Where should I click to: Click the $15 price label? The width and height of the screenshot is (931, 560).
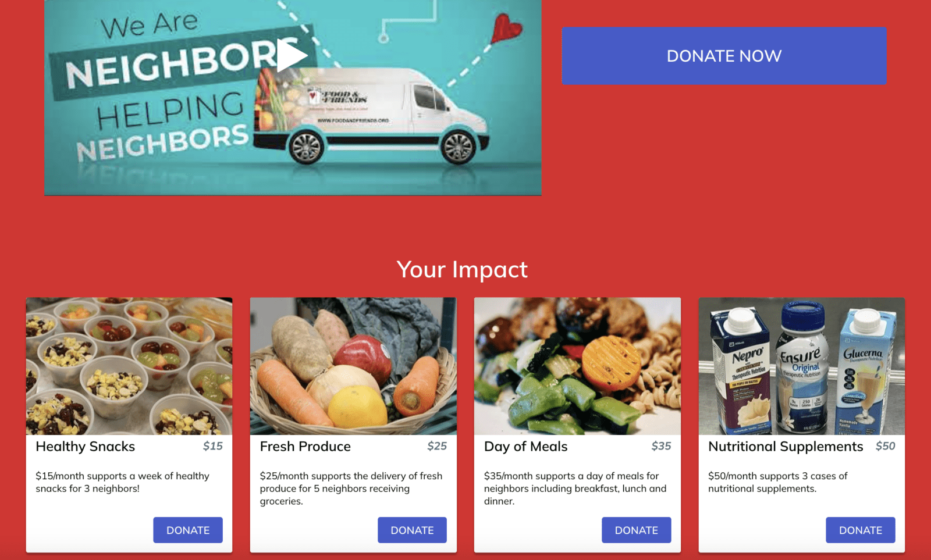point(213,446)
